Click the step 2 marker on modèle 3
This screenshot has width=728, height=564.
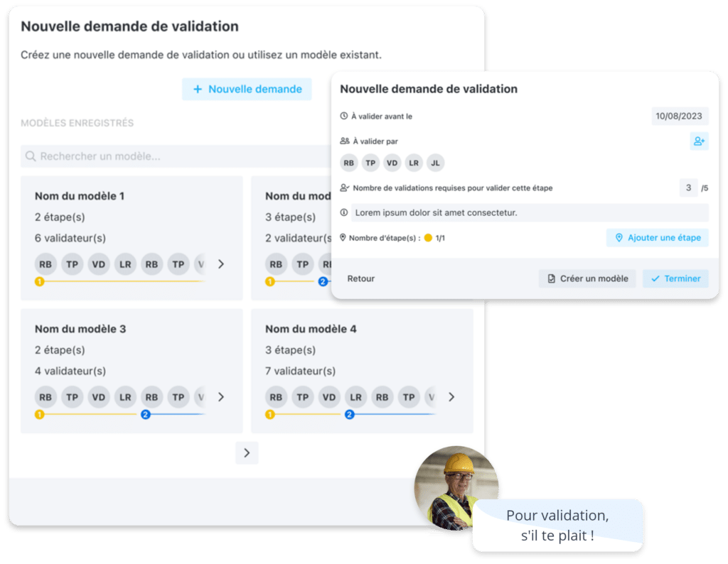[146, 415]
